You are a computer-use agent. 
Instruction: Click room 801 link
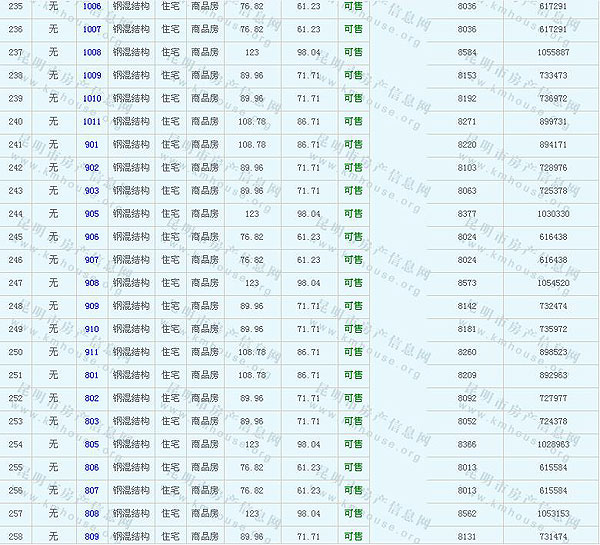tap(92, 375)
